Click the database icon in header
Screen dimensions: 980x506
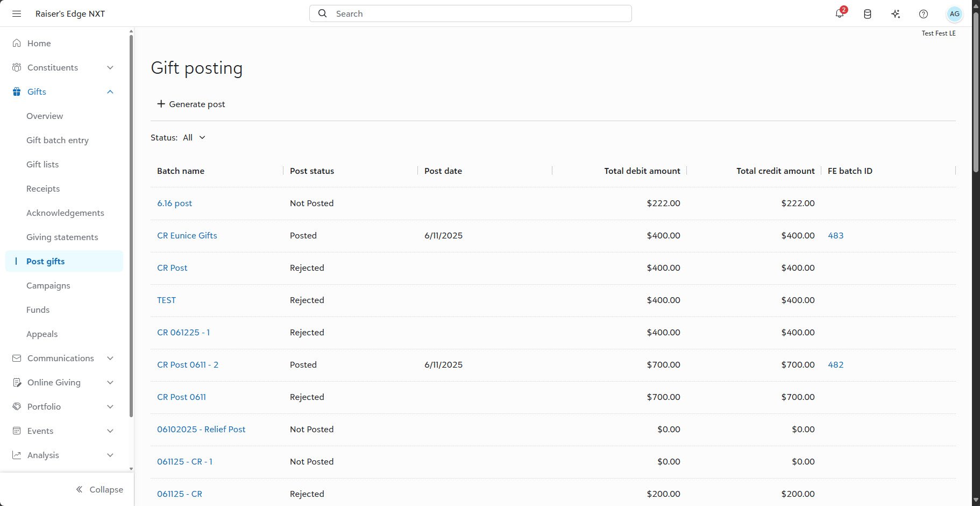868,14
